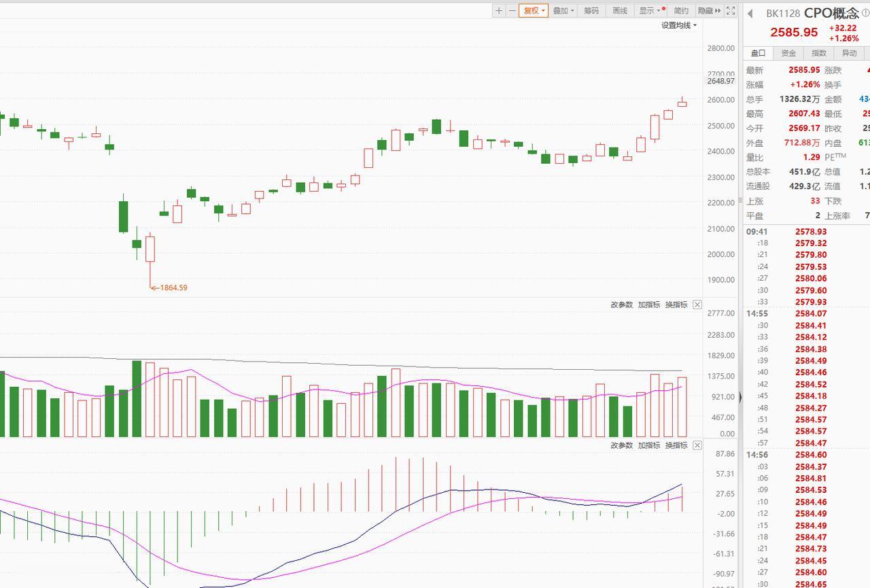Click the 量比 value 1.29
This screenshot has height=588, width=870.
[812, 157]
